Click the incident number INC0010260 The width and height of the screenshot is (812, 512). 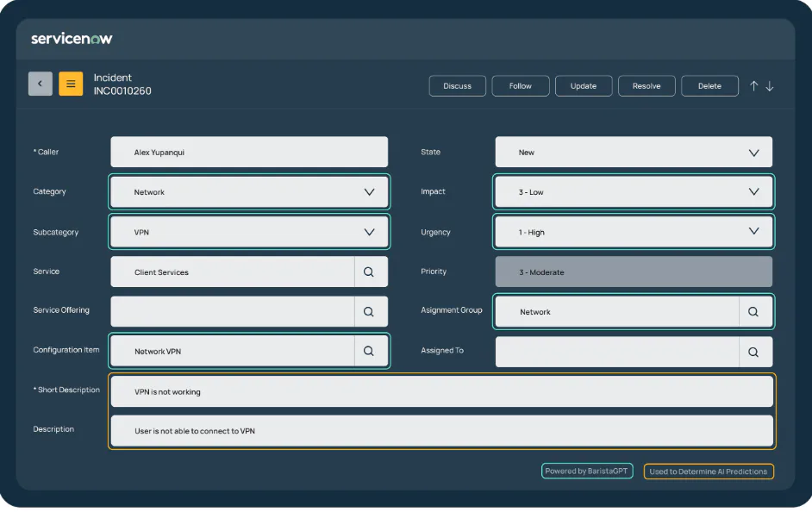click(x=122, y=91)
